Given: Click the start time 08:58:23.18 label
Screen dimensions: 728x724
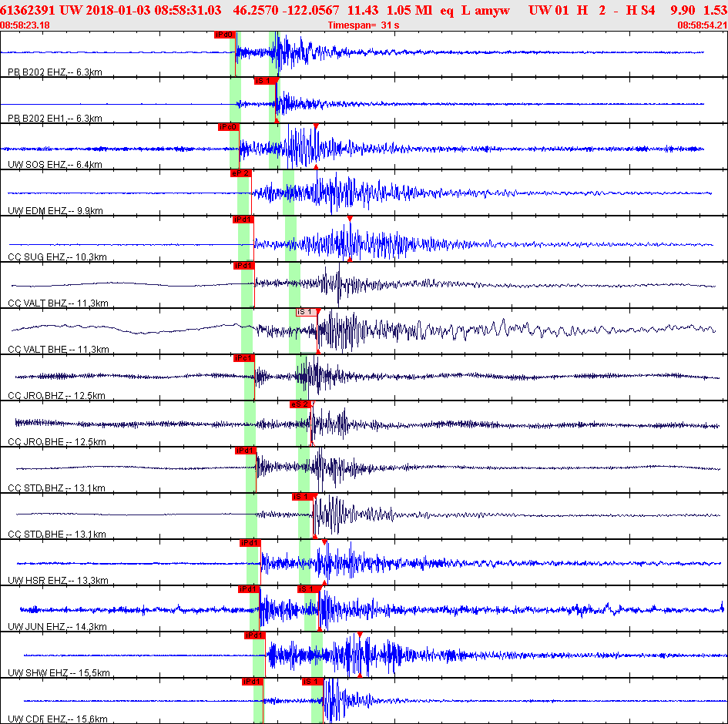Looking at the screenshot, I should tap(25, 25).
